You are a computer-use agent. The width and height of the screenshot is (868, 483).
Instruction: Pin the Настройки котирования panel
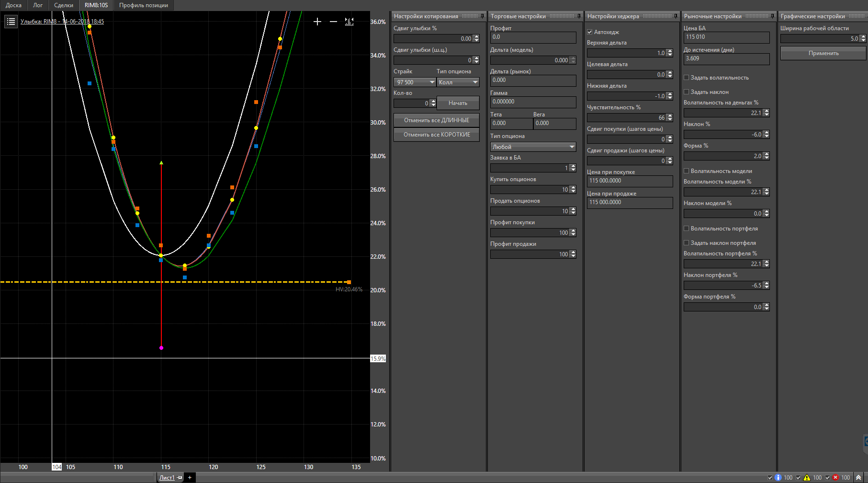click(x=482, y=16)
